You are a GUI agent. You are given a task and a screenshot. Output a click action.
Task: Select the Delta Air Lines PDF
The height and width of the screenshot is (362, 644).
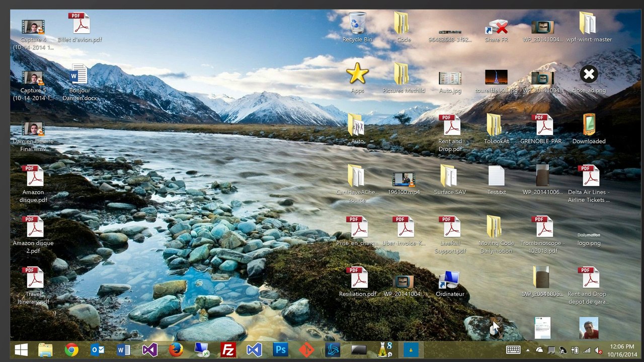pos(589,184)
